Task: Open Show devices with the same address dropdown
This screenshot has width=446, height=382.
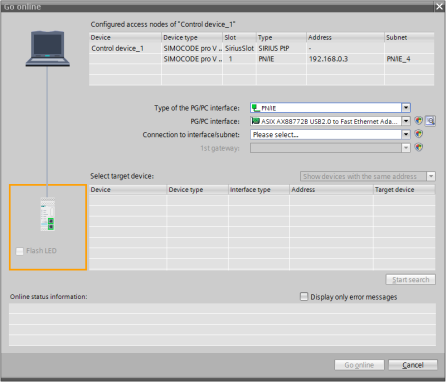Action: (431, 176)
